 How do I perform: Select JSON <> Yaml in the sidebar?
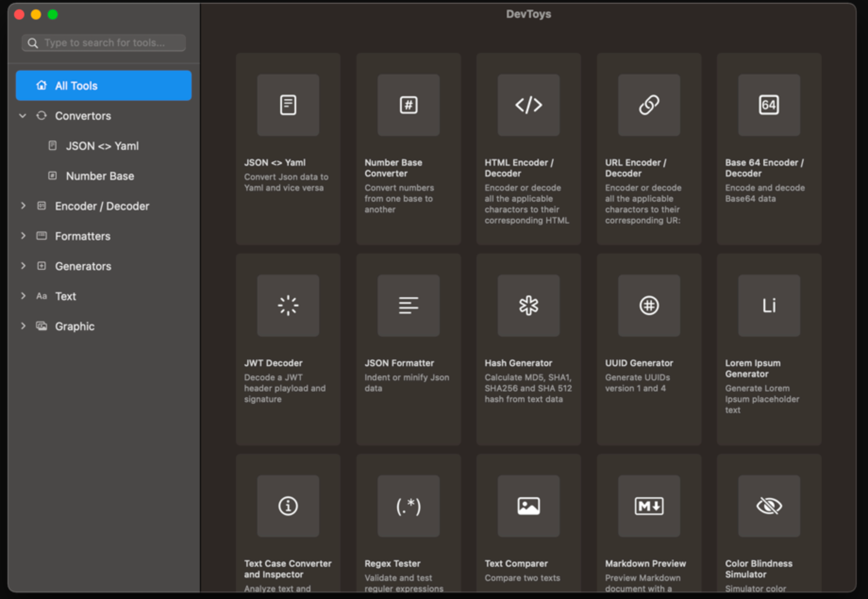102,146
